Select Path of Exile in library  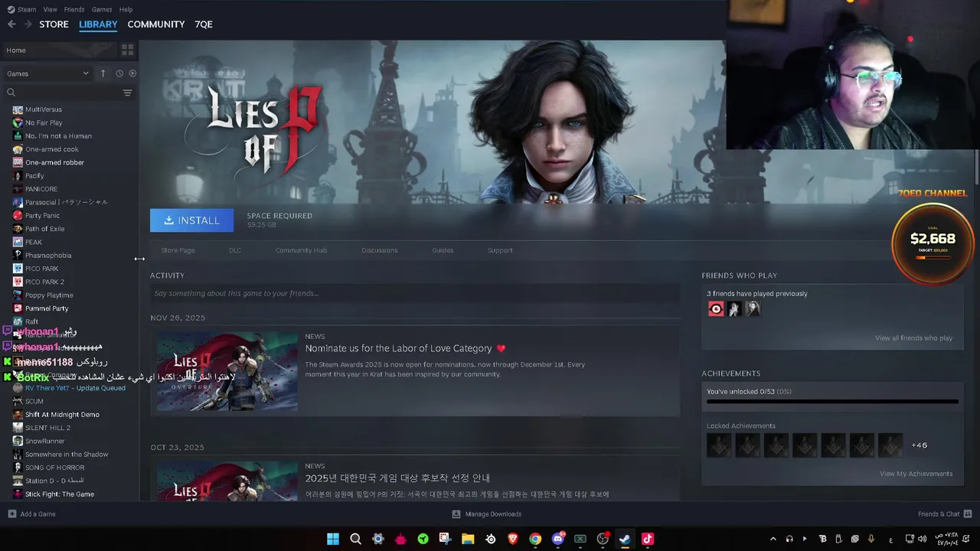tap(44, 229)
